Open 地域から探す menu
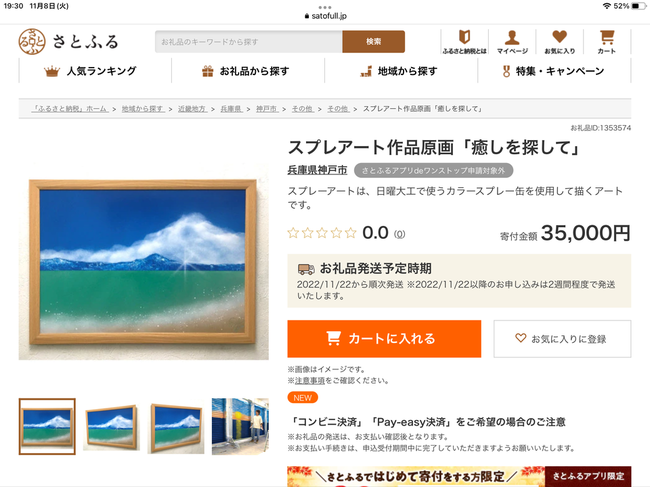 [x=401, y=71]
